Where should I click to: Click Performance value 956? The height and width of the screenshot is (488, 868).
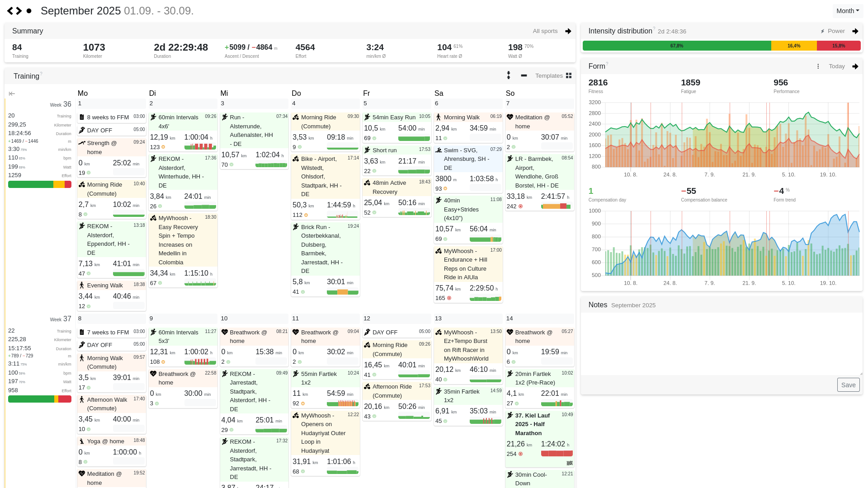tap(781, 83)
